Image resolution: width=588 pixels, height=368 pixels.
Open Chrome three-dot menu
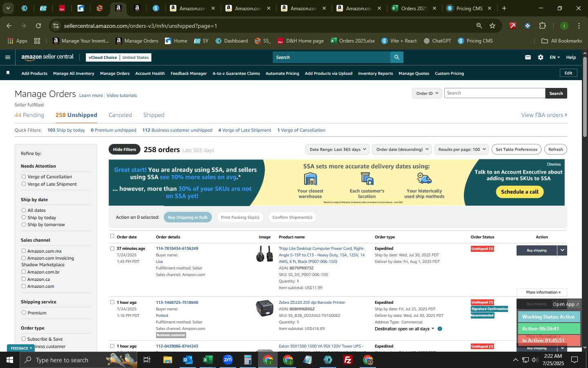tap(579, 26)
